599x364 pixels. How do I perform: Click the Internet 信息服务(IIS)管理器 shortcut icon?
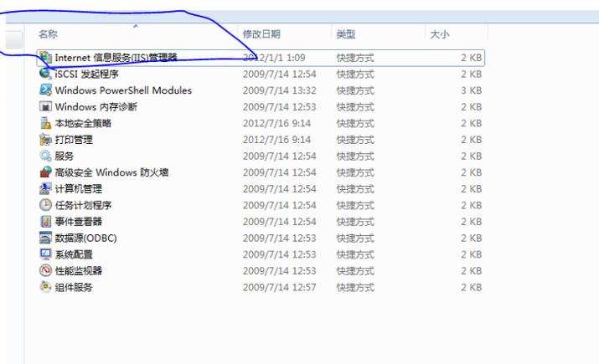coord(45,58)
